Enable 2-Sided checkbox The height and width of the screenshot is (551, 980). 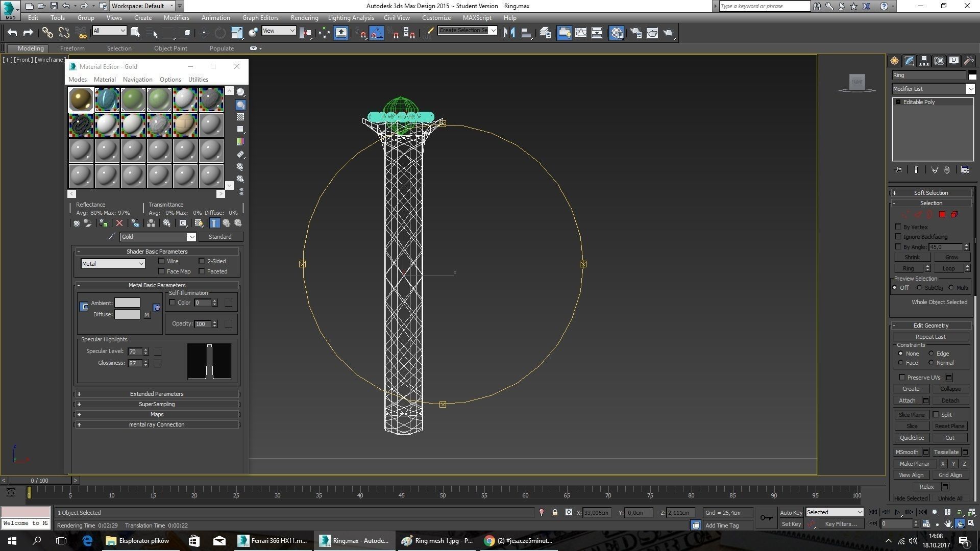[x=202, y=261]
